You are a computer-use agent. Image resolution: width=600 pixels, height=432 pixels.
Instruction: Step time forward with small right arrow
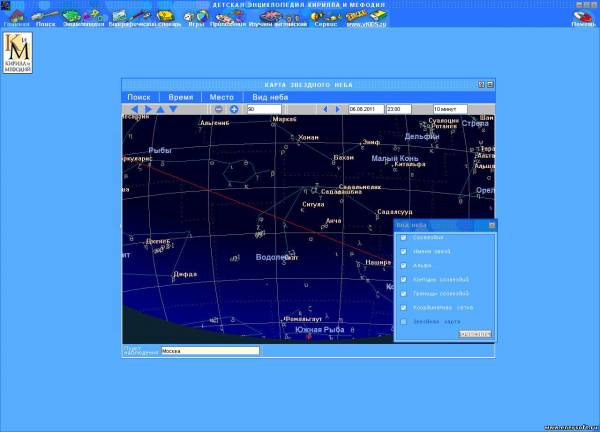tap(338, 109)
